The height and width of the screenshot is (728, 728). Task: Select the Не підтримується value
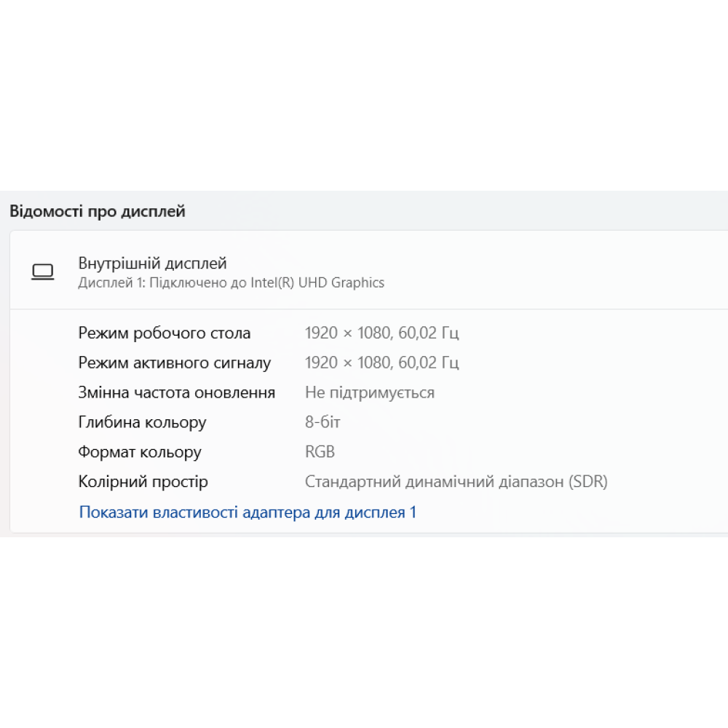[x=369, y=393]
